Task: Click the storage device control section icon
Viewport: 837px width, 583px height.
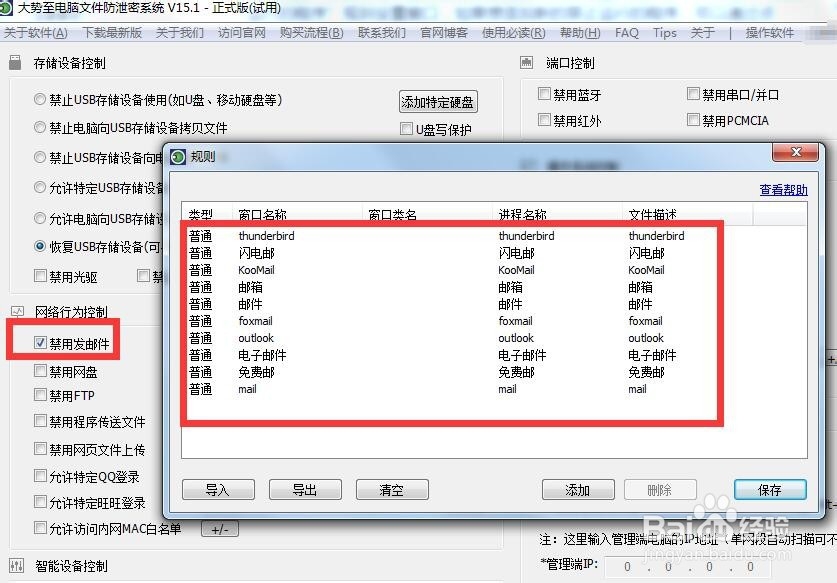Action: pos(15,62)
